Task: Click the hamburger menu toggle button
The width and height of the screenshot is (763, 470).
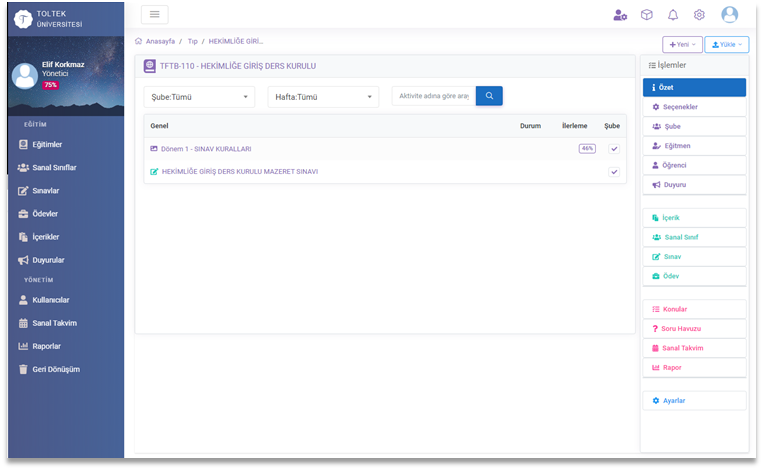Action: pyautogui.click(x=154, y=14)
